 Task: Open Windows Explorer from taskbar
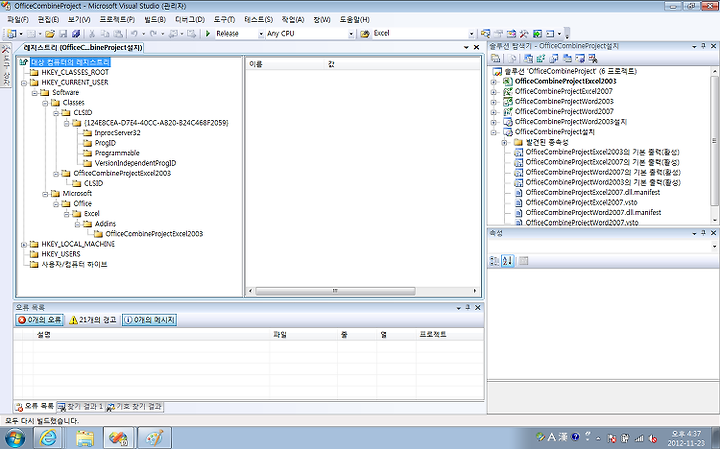[x=85, y=438]
